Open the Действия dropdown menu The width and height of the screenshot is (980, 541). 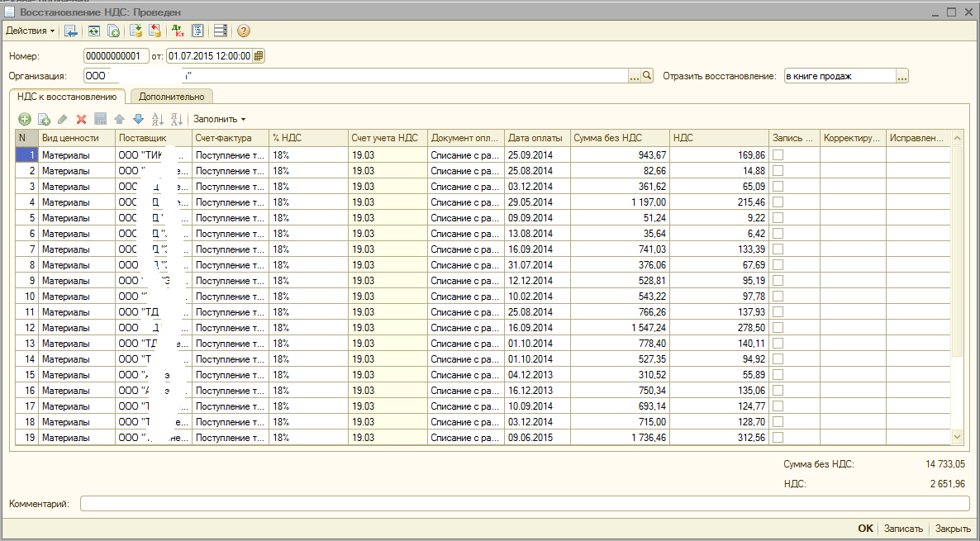point(30,31)
